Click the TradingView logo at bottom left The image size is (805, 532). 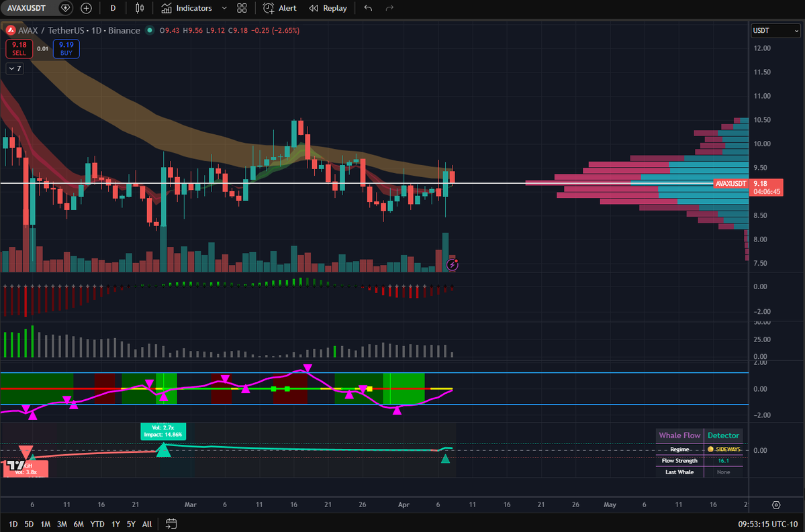pyautogui.click(x=16, y=466)
